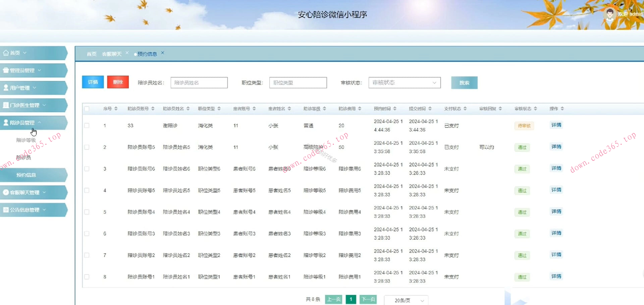644x305 pixels.
Task: Check the checkbox for row 1 with 谢陪诊
Action: [87, 125]
